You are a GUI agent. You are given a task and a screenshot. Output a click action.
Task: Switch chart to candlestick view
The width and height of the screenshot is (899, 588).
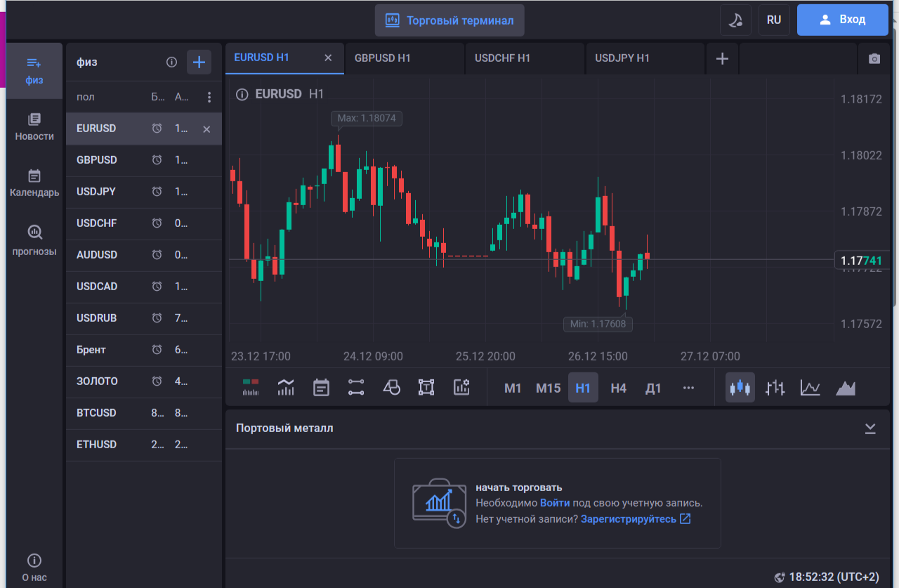[x=740, y=388]
